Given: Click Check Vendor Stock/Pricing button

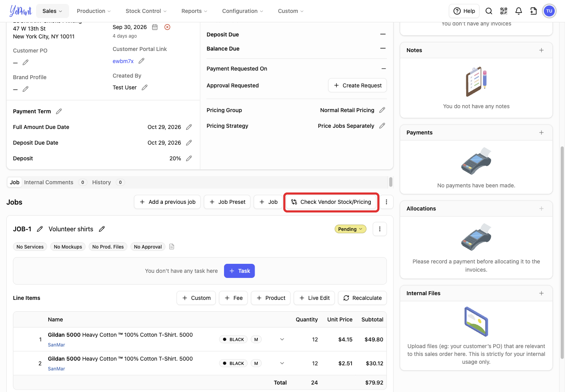Looking at the screenshot, I should pos(331,202).
